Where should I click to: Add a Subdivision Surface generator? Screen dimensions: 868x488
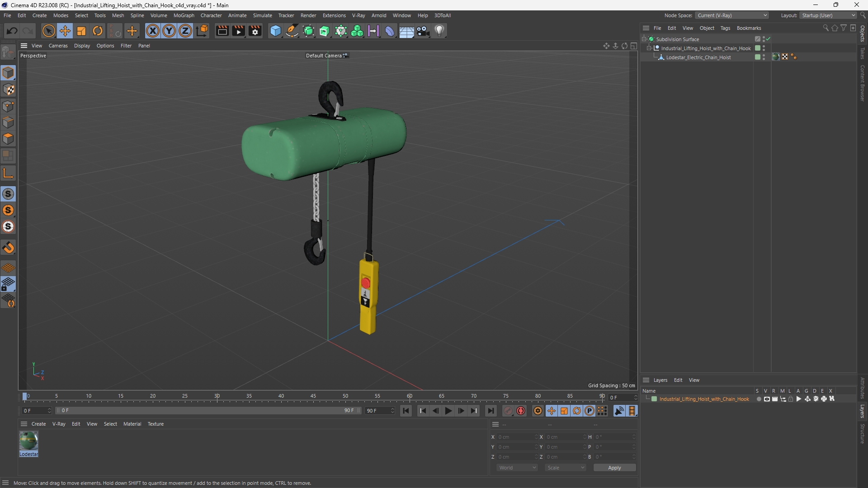pos(308,31)
